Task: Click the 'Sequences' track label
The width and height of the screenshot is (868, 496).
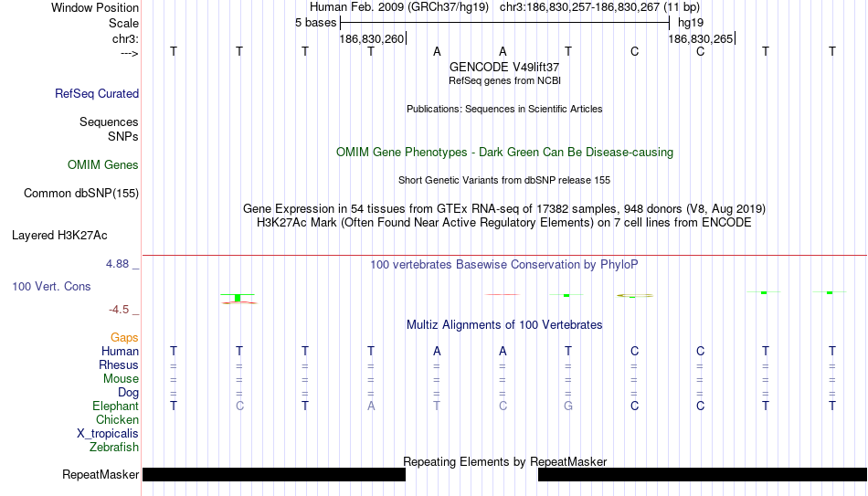Action: click(x=109, y=121)
